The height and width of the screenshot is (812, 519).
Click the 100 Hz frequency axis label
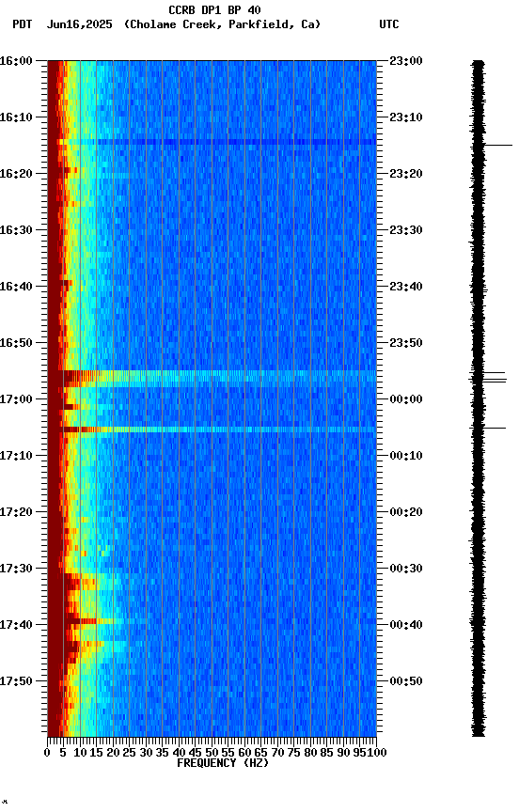[x=378, y=754]
